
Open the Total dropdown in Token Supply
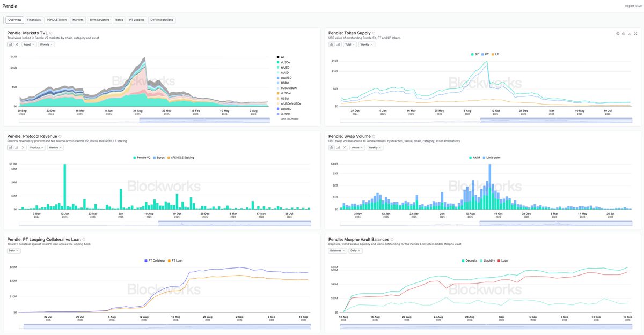click(x=350, y=44)
